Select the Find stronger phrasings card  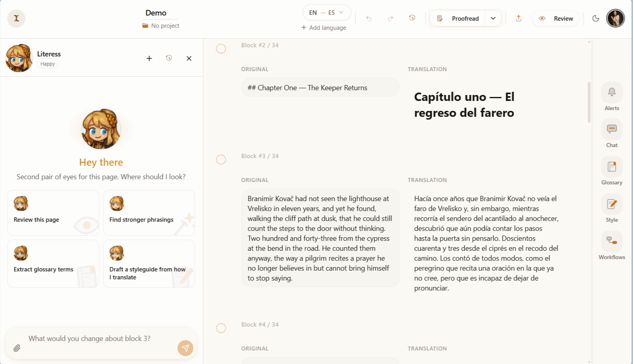click(x=149, y=213)
